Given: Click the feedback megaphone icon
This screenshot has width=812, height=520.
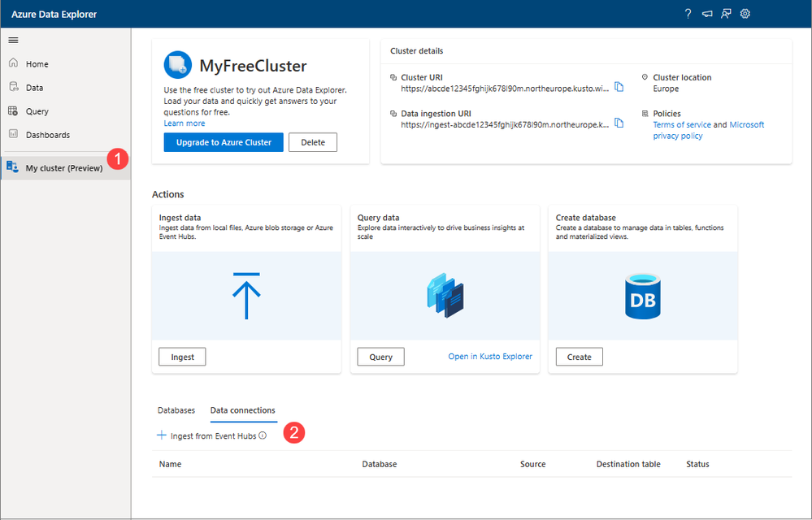Looking at the screenshot, I should click(707, 14).
